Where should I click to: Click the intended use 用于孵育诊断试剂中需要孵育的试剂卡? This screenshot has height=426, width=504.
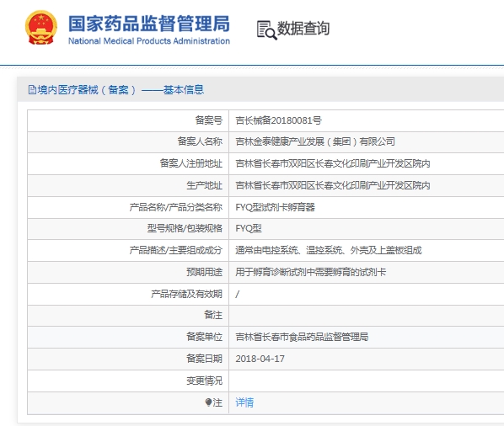(x=310, y=272)
